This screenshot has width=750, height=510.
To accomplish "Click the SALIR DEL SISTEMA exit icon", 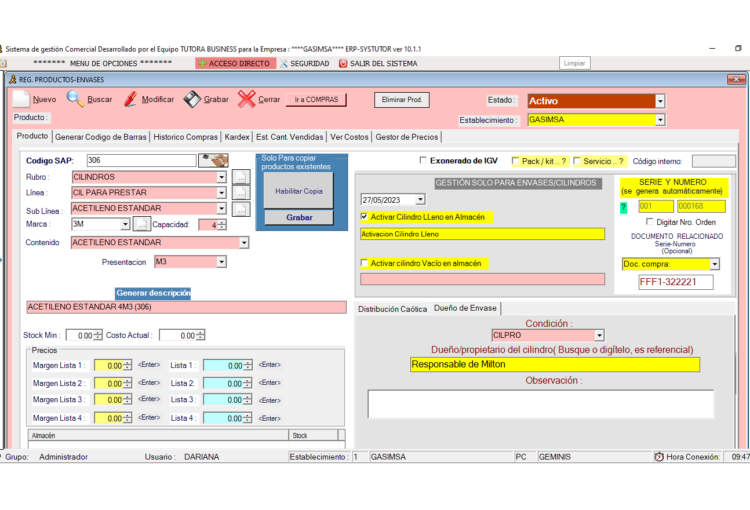I will point(343,63).
